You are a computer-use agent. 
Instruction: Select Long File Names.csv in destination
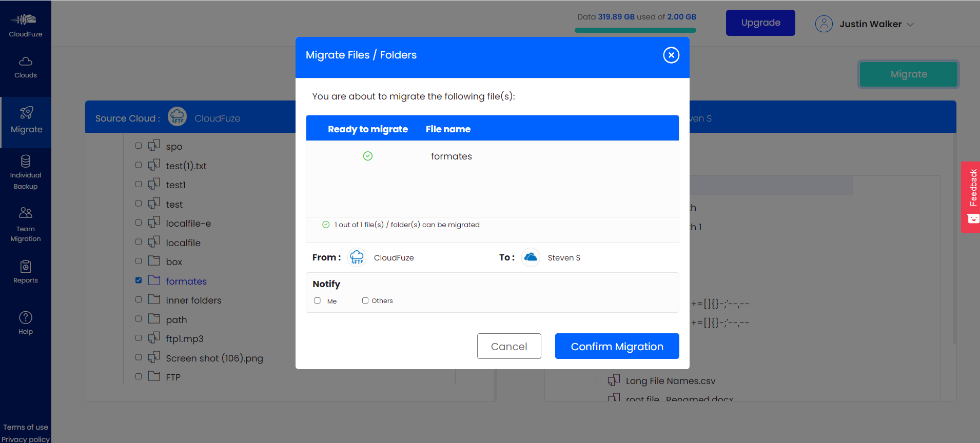(x=671, y=381)
